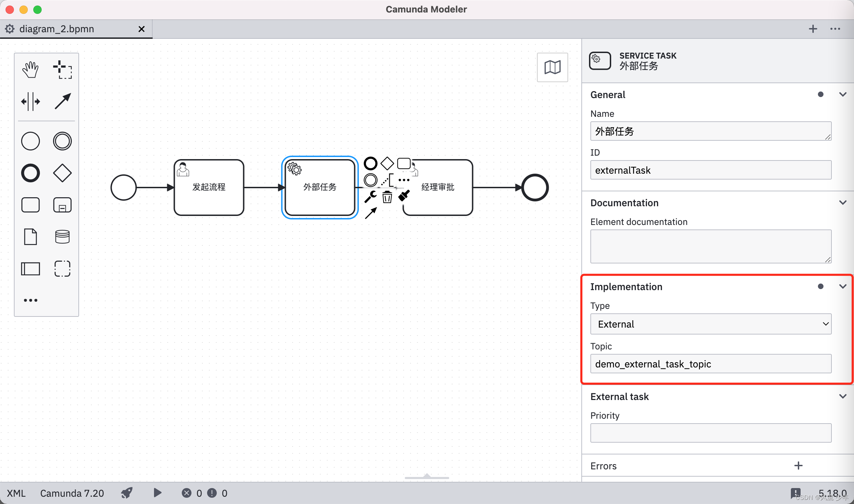Select the database/data store icon
The image size is (854, 504).
[x=62, y=235]
